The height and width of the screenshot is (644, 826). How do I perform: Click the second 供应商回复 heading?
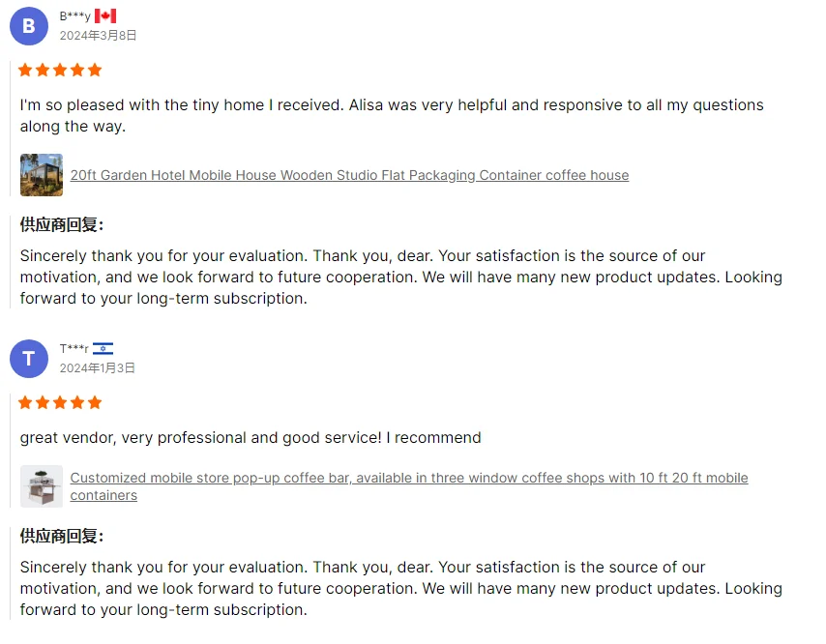pos(62,536)
